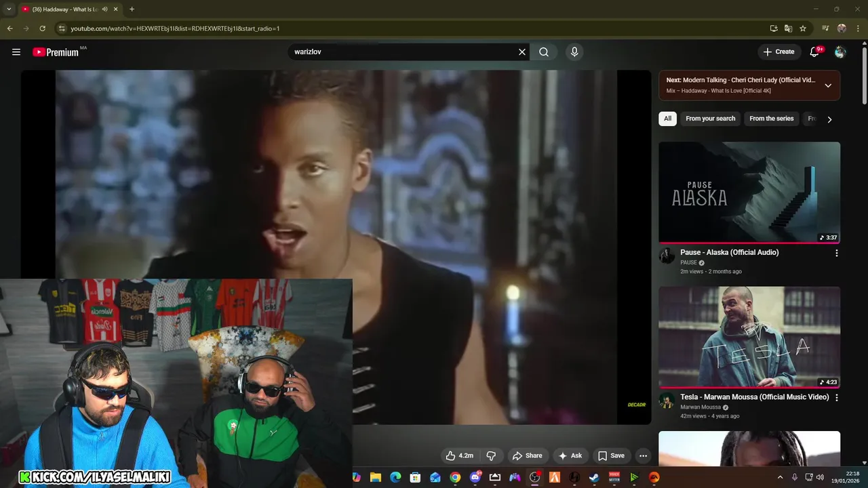Open a new browser tab
Viewport: 868px width, 488px height.
click(x=132, y=9)
